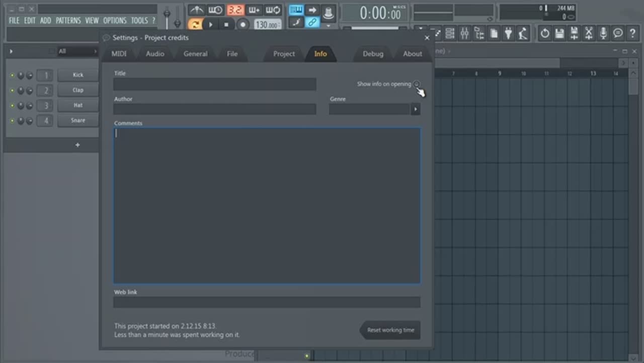Open the Channel rack icon
The height and width of the screenshot is (363, 644).
pyautogui.click(x=450, y=34)
